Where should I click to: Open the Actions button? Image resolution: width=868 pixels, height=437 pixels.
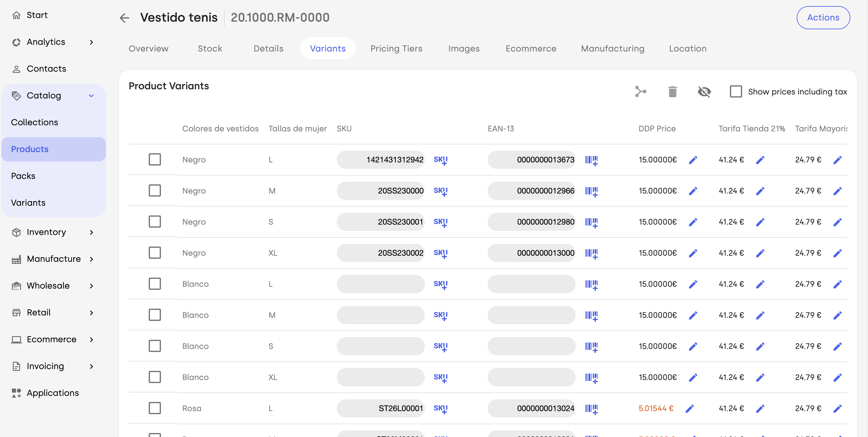823,17
